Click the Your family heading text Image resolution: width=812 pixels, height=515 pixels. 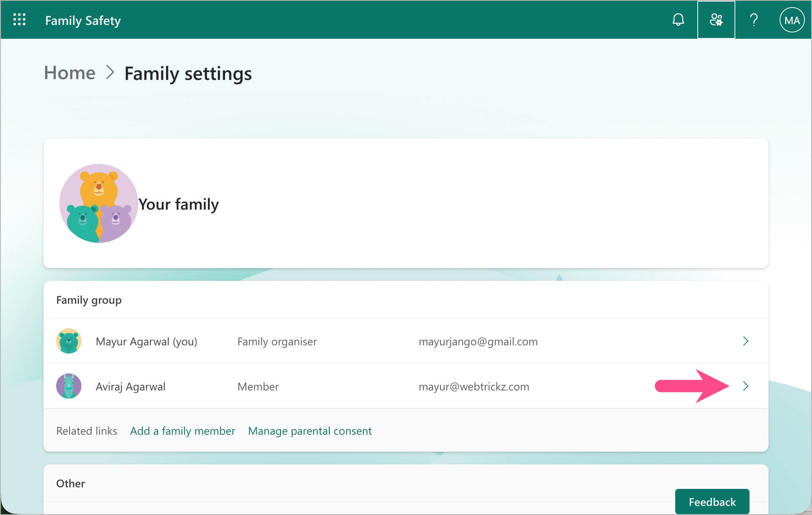pyautogui.click(x=179, y=204)
